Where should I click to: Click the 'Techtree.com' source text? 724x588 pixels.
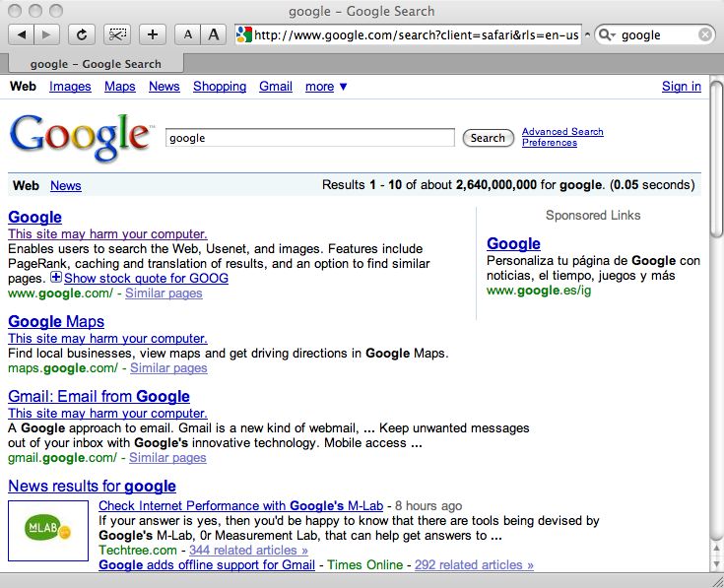point(138,551)
